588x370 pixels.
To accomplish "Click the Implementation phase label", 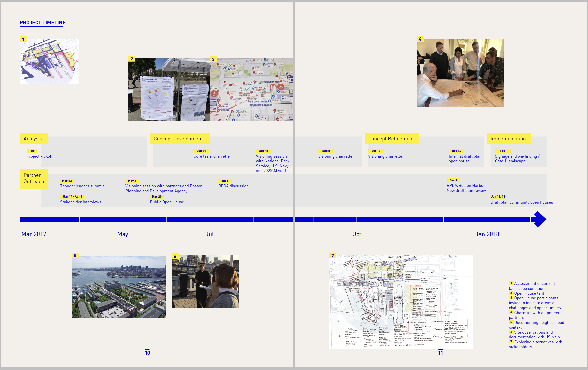I will tap(509, 139).
